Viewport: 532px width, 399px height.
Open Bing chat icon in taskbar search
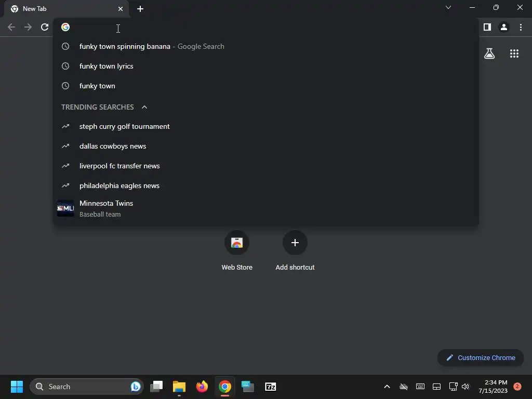click(x=136, y=387)
